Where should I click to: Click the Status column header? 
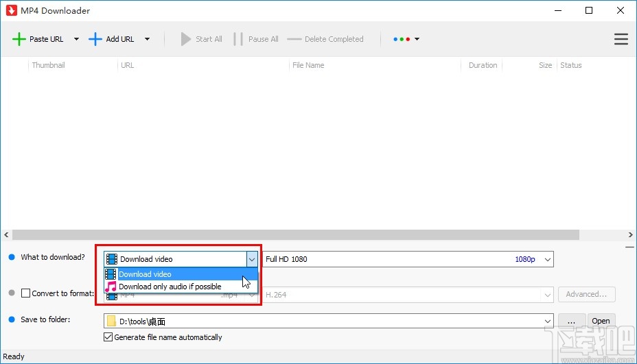click(x=571, y=65)
